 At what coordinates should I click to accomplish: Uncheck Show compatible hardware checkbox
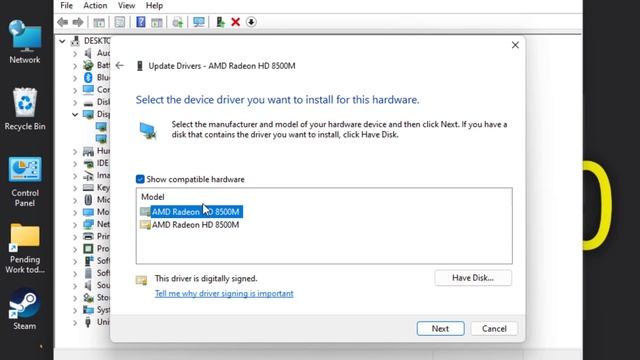[x=140, y=179]
